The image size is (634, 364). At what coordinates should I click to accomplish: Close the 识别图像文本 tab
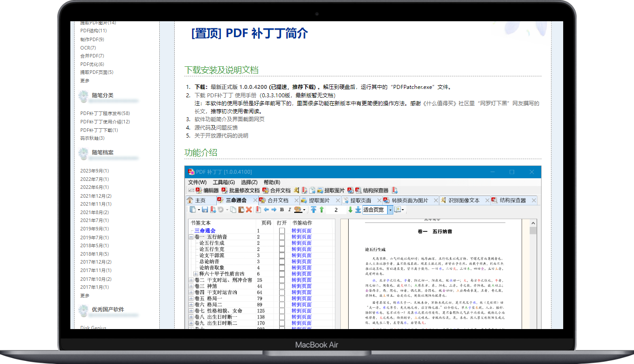pos(487,200)
